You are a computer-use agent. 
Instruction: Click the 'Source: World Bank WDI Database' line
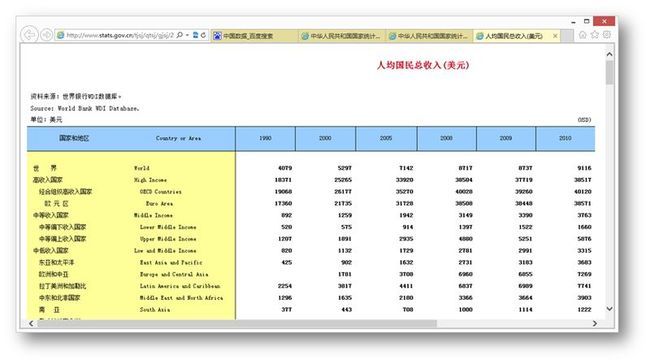pyautogui.click(x=85, y=109)
